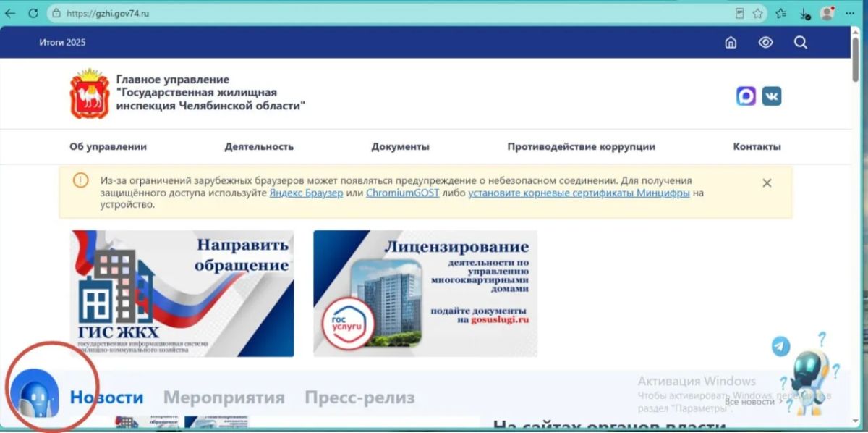Screen dimensions: 868x433
Task: Reload the page with refresh button
Action: tap(33, 13)
